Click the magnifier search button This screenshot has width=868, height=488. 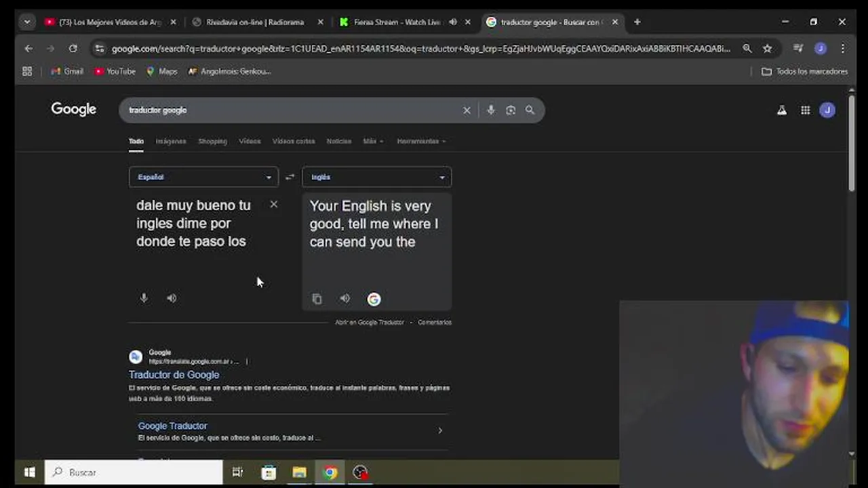tap(530, 110)
